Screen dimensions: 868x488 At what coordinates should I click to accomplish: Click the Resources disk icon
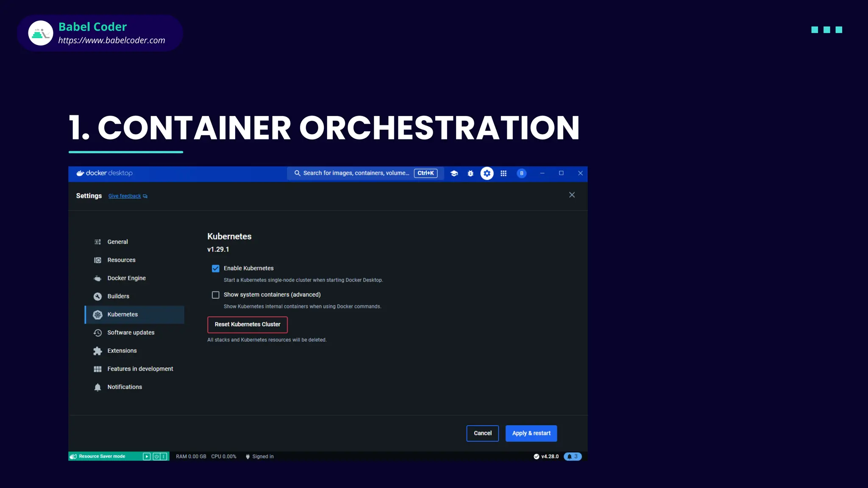(97, 260)
